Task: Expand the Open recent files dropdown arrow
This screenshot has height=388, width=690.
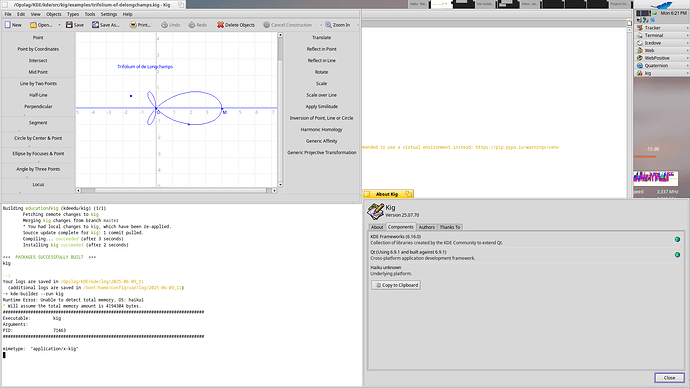Action: 59,25
